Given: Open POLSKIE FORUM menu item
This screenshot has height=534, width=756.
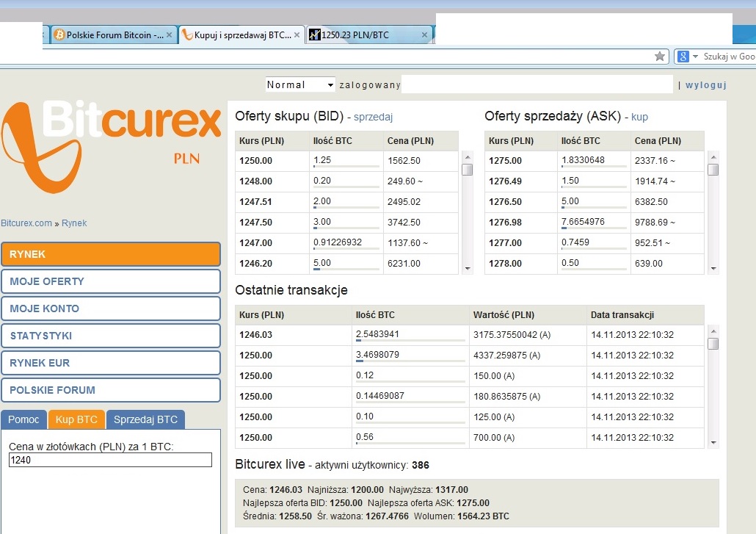Looking at the screenshot, I should [x=111, y=390].
